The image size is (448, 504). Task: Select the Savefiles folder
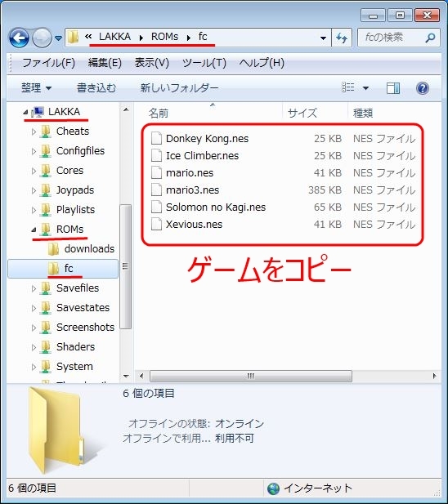(78, 288)
